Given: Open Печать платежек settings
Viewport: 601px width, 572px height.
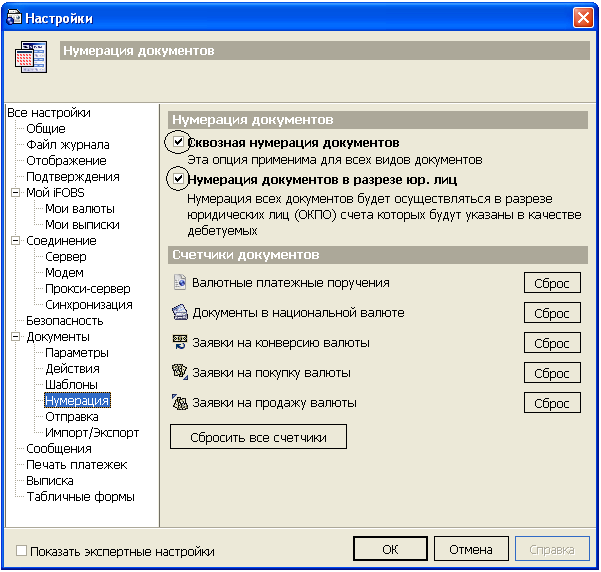Looking at the screenshot, I should point(76,465).
